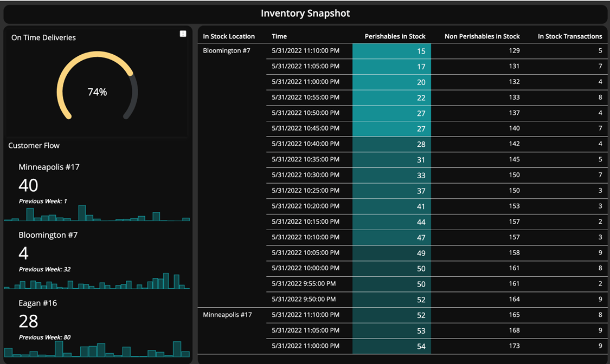
Task: Sort by In Stock Transactions column header
Action: pos(569,36)
